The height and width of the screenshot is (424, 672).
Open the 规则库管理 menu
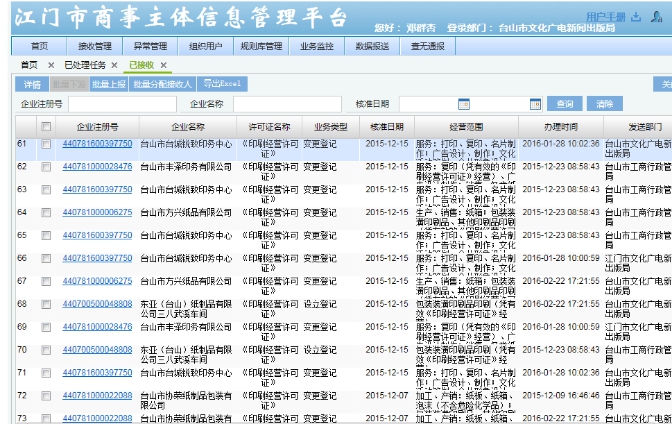click(261, 46)
